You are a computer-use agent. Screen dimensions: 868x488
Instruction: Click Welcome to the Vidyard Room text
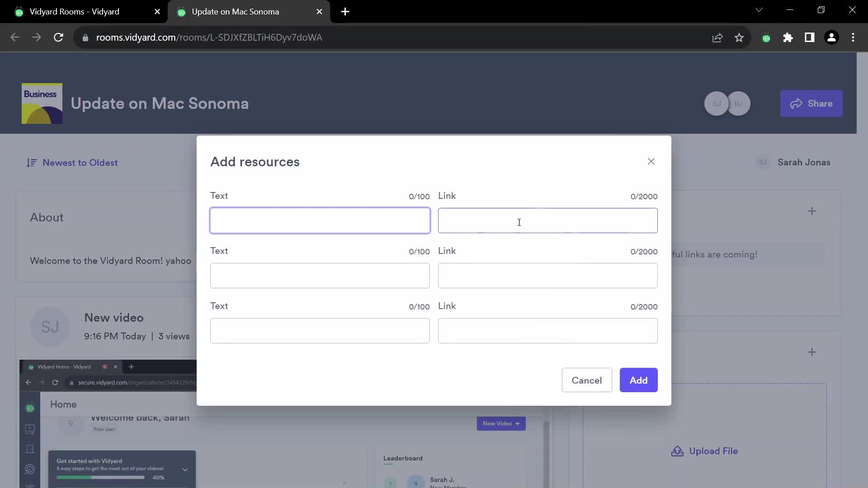coord(110,261)
